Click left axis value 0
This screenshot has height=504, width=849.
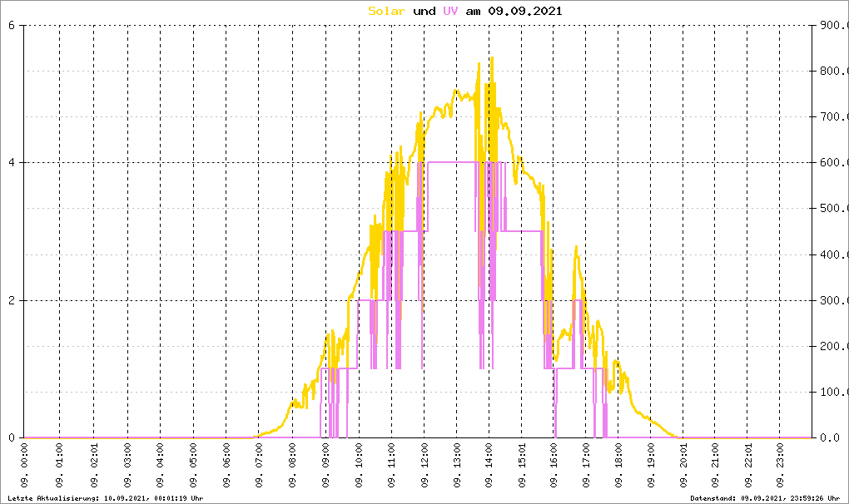pyautogui.click(x=12, y=437)
